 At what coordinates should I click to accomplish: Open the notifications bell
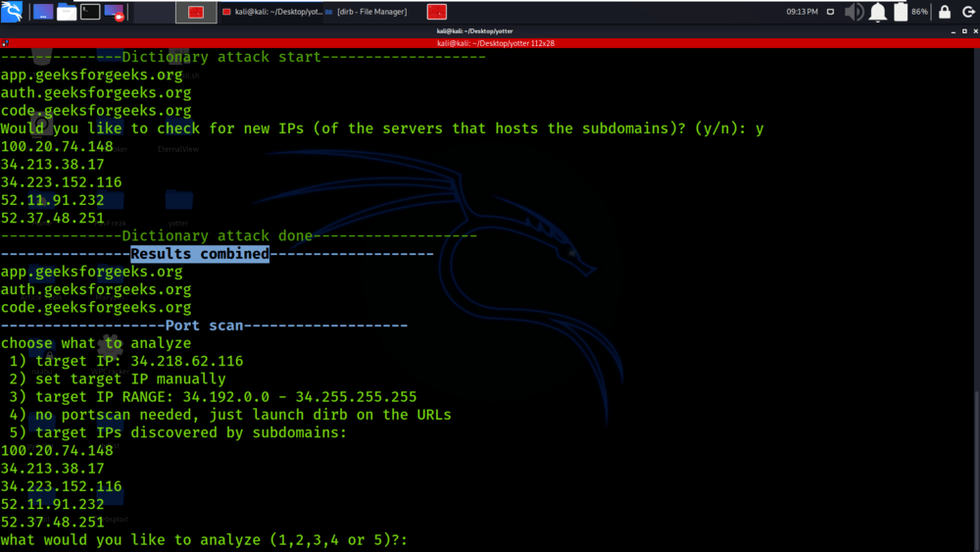coord(877,12)
